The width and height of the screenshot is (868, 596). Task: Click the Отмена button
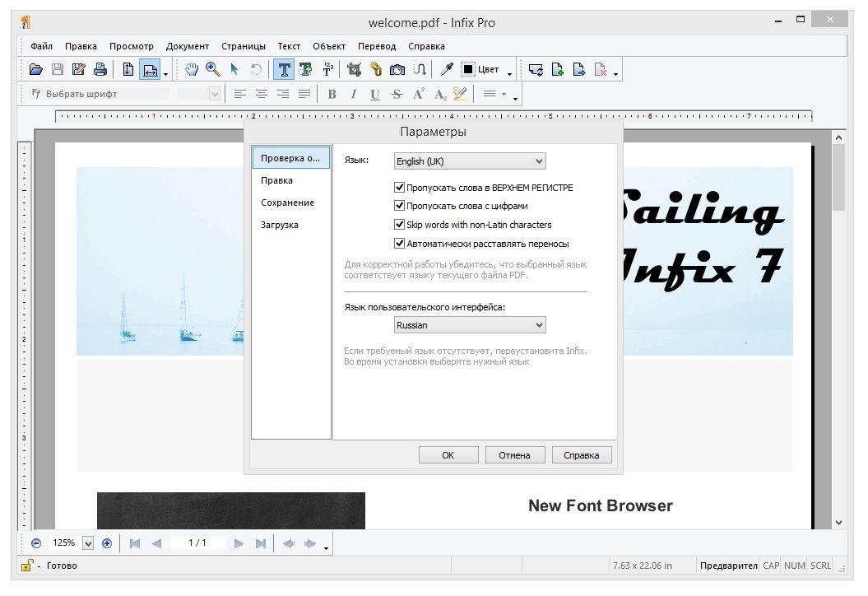pos(514,455)
